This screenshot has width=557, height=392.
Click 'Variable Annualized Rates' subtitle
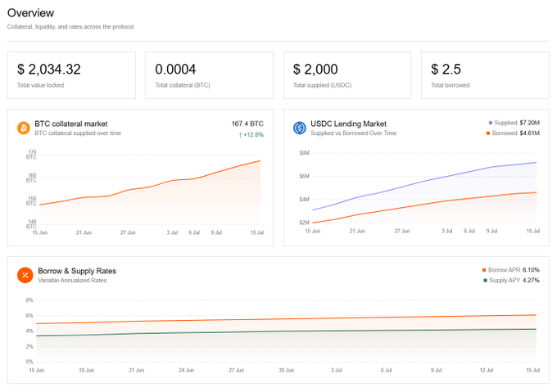coord(72,280)
